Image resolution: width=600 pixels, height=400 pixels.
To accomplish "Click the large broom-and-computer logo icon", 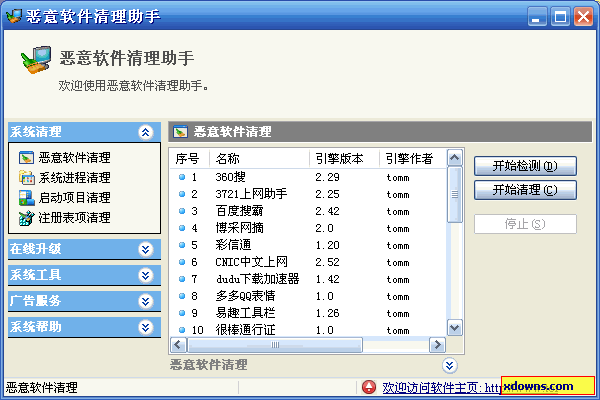I will click(36, 60).
